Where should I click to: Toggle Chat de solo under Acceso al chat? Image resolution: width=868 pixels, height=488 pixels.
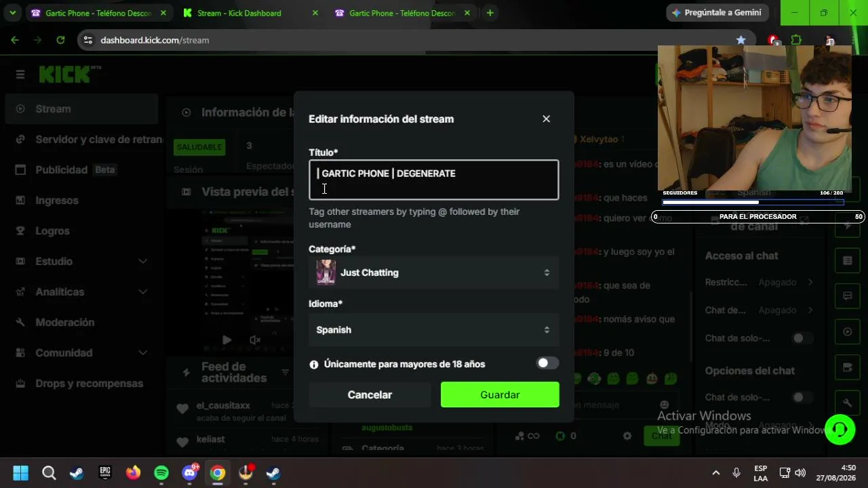(x=802, y=338)
